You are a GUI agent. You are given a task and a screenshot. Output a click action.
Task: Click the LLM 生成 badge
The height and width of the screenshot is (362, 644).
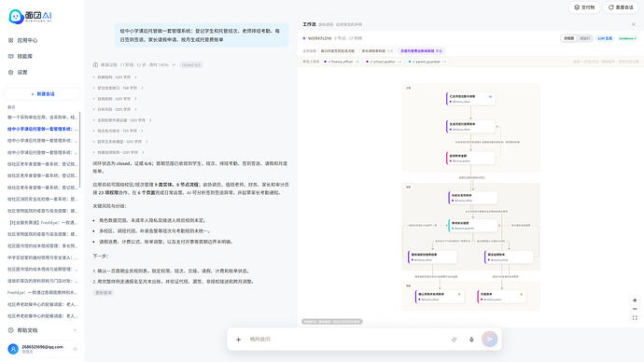coord(605,38)
